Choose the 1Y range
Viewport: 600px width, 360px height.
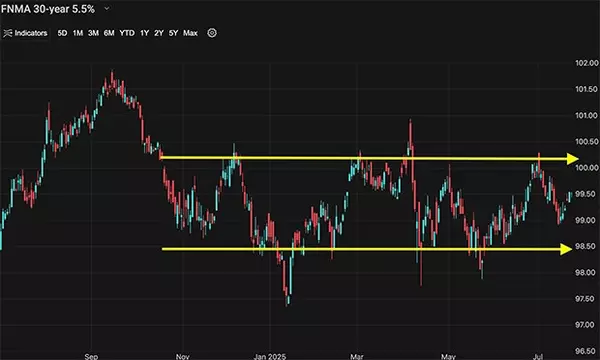[144, 33]
